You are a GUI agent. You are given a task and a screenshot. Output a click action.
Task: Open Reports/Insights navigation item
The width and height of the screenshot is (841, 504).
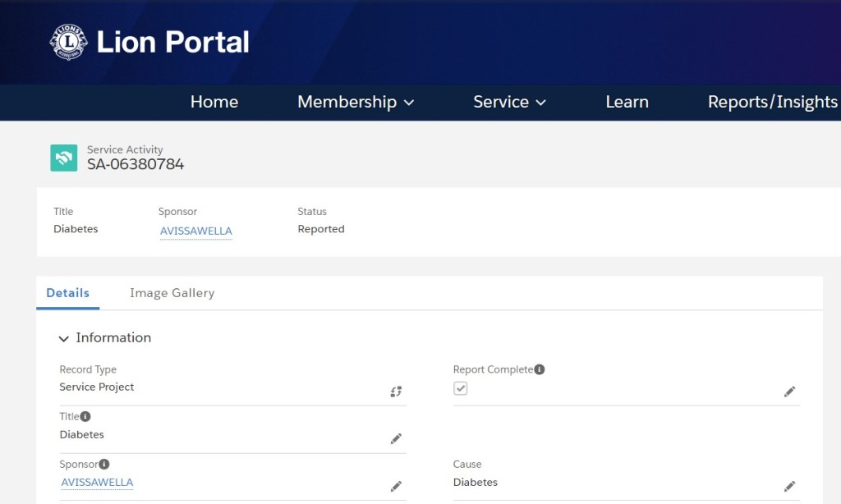tap(772, 102)
